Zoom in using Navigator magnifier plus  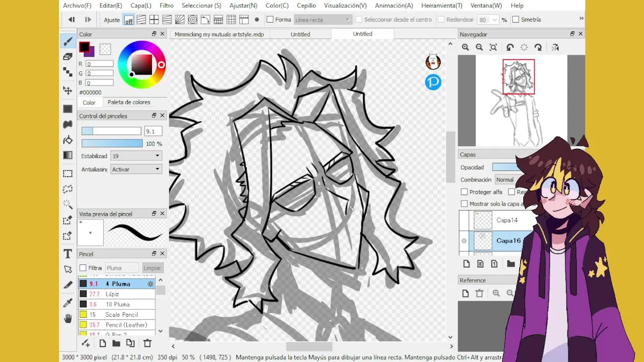click(465, 47)
